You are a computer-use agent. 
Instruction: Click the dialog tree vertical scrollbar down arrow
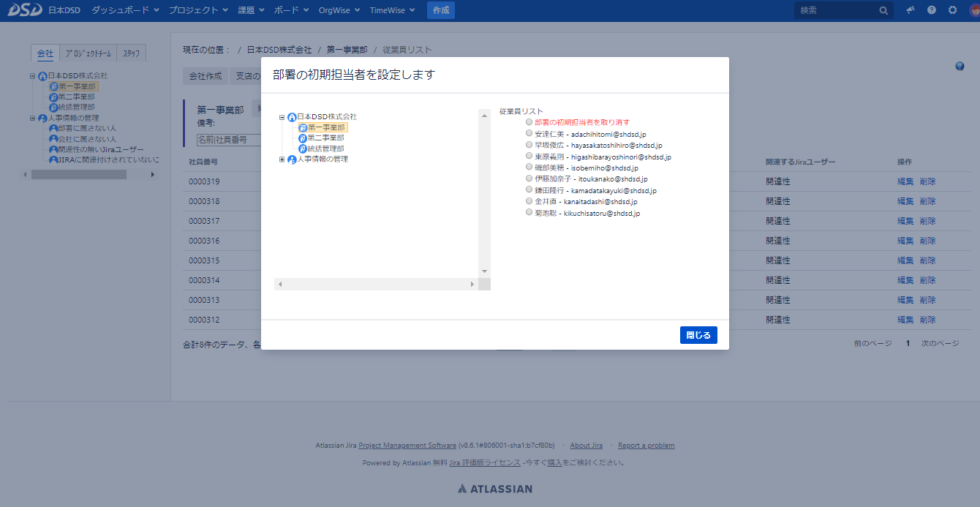(484, 271)
